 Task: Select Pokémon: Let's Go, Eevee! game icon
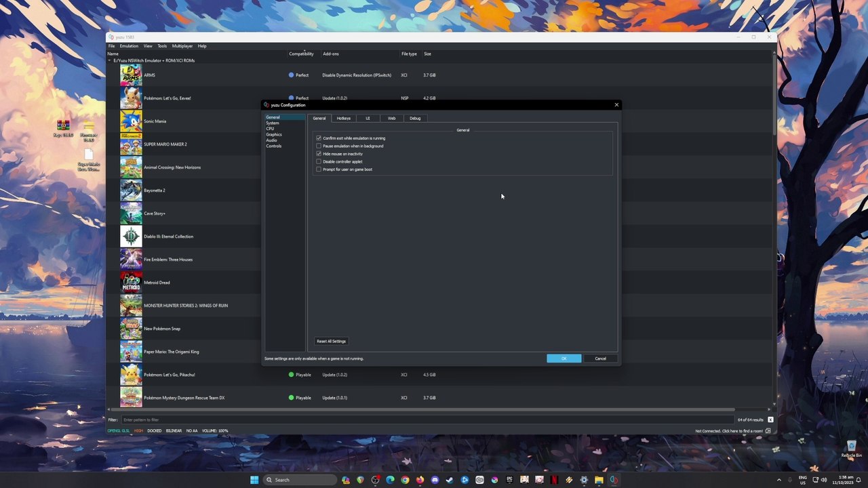point(131,98)
